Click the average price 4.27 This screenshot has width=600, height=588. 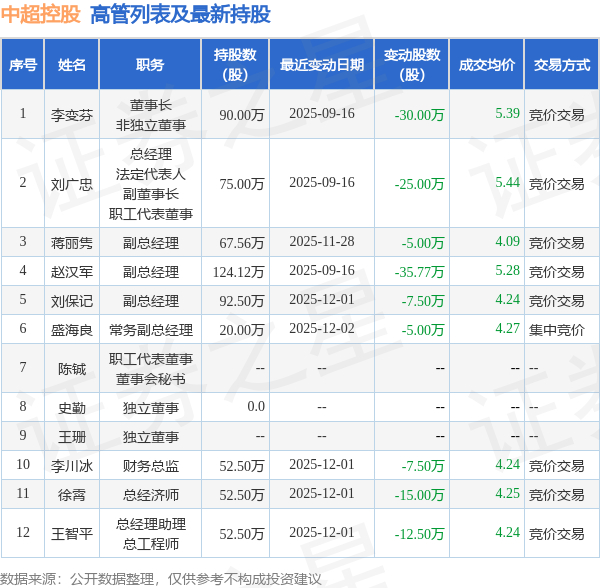click(x=507, y=329)
